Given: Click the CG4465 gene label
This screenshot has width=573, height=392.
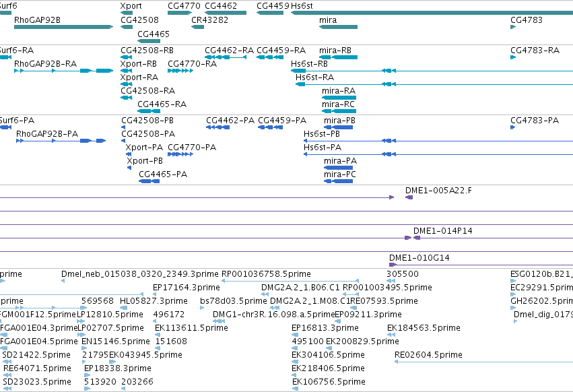Looking at the screenshot, I should 154,34.
